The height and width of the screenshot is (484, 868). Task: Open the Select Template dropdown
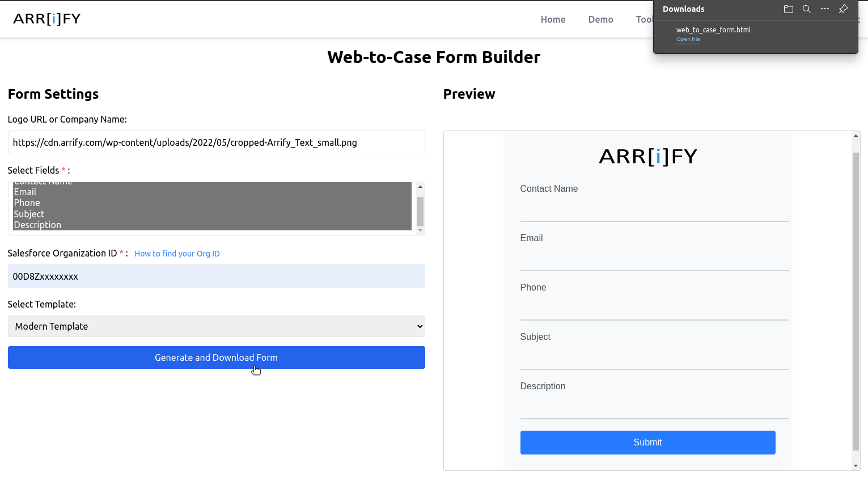[216, 326]
